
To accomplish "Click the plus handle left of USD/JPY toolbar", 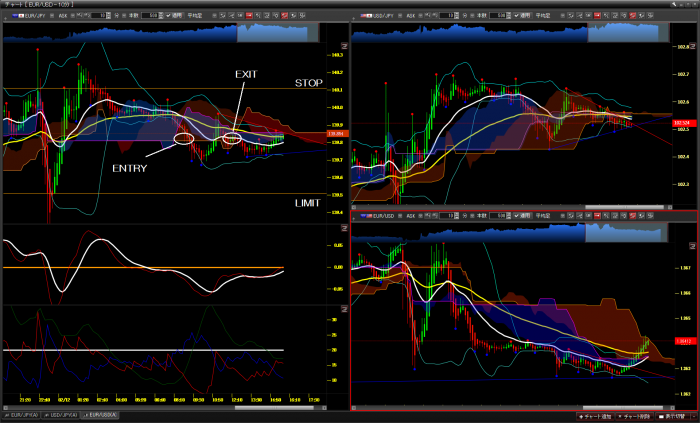I will point(353,18).
